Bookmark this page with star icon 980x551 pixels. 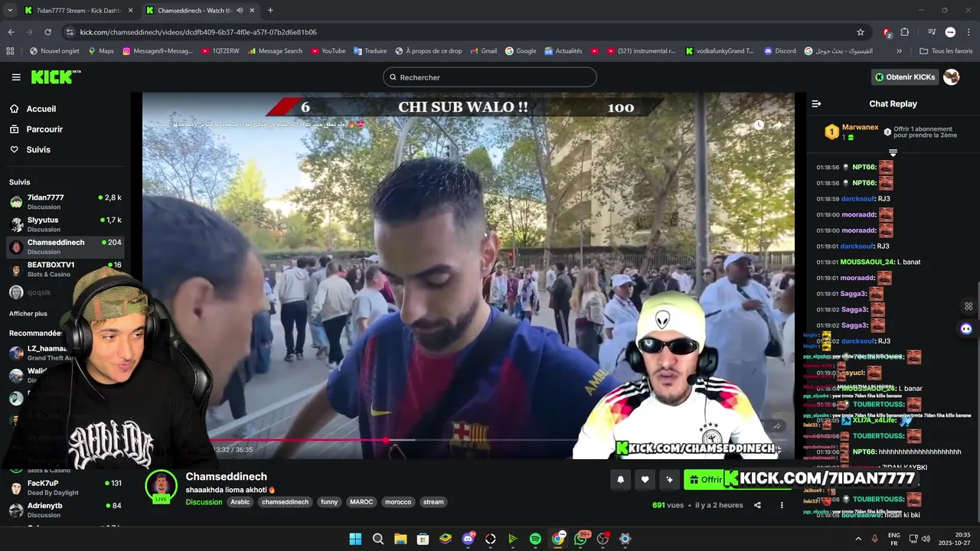[x=861, y=32]
